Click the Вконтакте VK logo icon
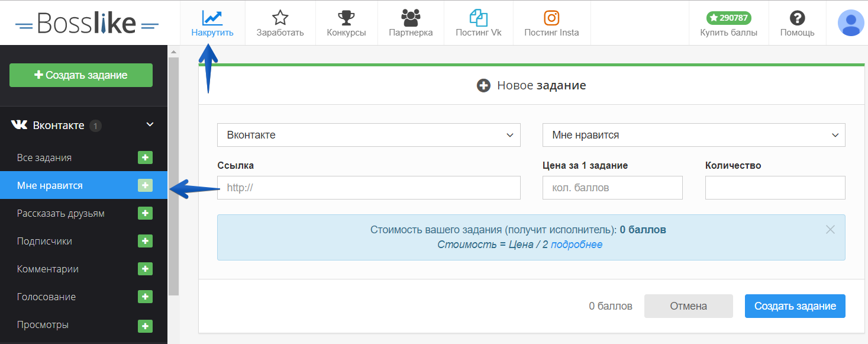 (20, 125)
